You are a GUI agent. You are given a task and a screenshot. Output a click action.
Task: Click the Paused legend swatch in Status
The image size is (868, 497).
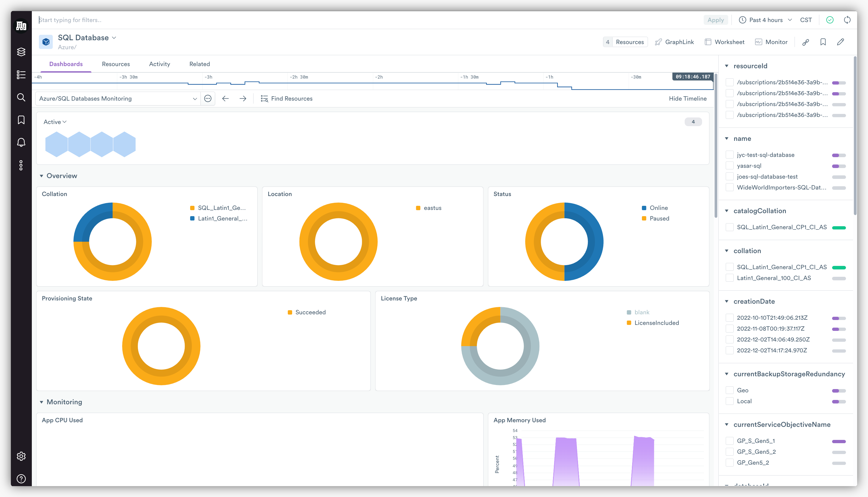tap(644, 219)
